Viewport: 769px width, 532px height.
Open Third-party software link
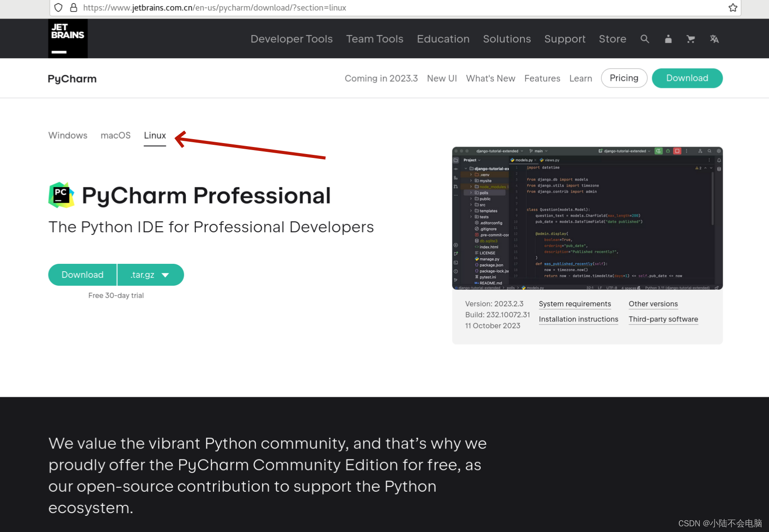pyautogui.click(x=663, y=319)
